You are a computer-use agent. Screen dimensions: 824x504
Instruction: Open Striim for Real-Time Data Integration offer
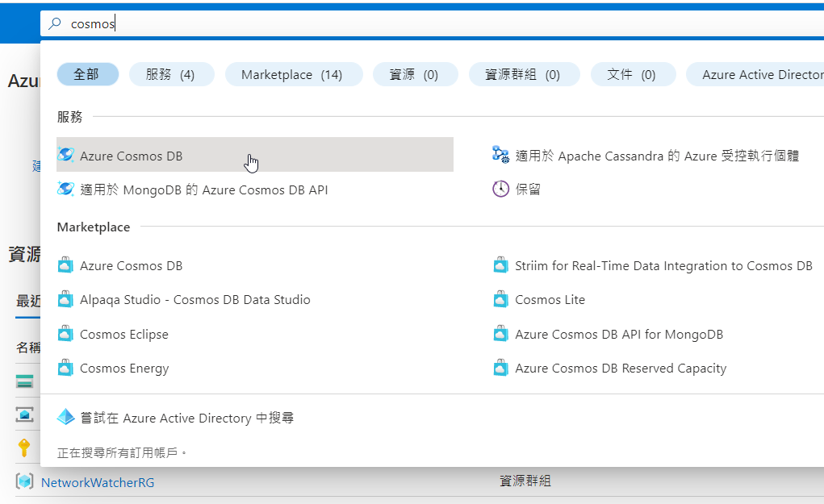coord(663,265)
